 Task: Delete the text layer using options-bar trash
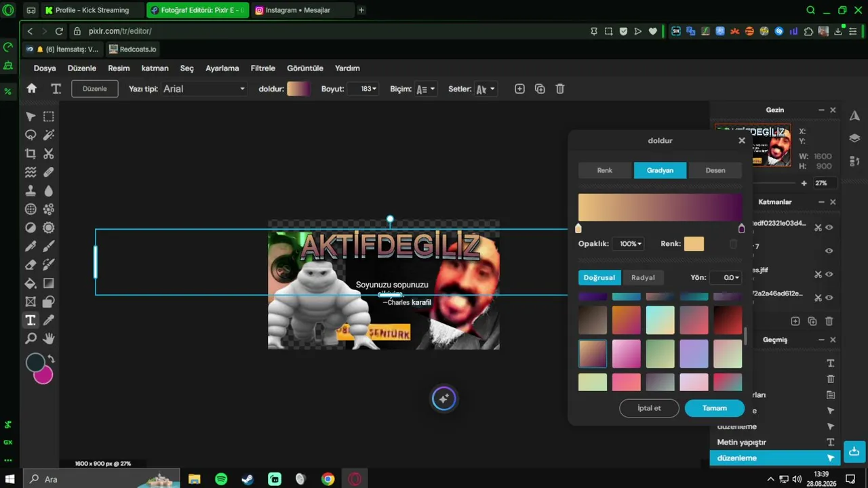pyautogui.click(x=560, y=89)
